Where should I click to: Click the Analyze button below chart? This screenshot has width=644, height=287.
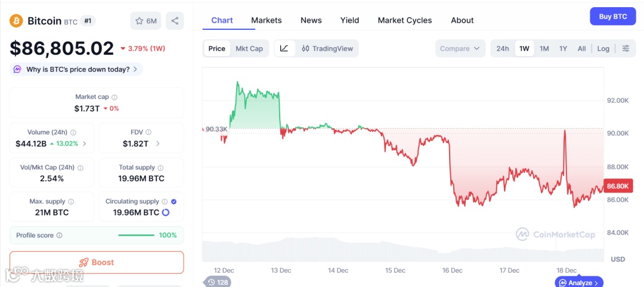click(580, 282)
